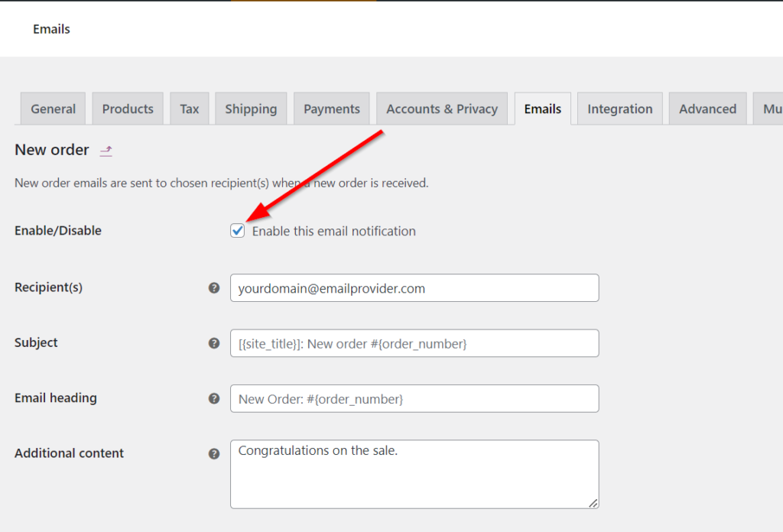Disable the Enable this email notification checkbox

tap(237, 230)
